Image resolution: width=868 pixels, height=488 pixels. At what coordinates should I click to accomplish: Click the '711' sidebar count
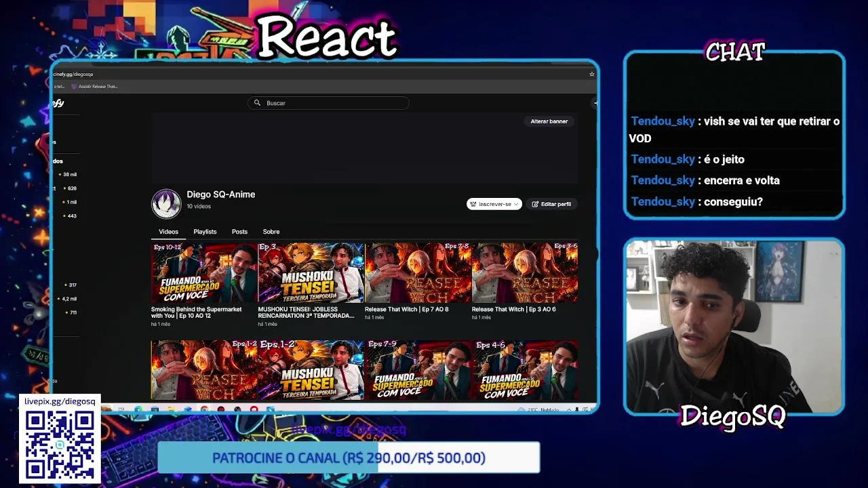pyautogui.click(x=73, y=312)
